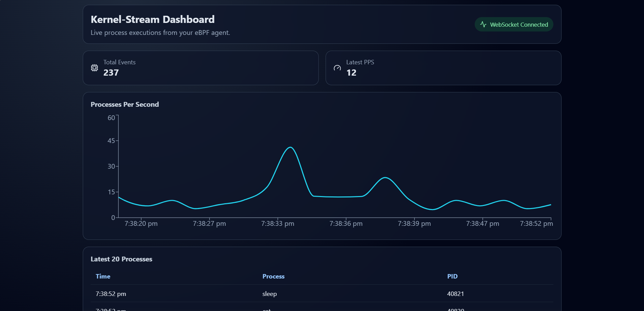The height and width of the screenshot is (311, 644).
Task: Click the Total Events value 237
Action: coord(111,73)
